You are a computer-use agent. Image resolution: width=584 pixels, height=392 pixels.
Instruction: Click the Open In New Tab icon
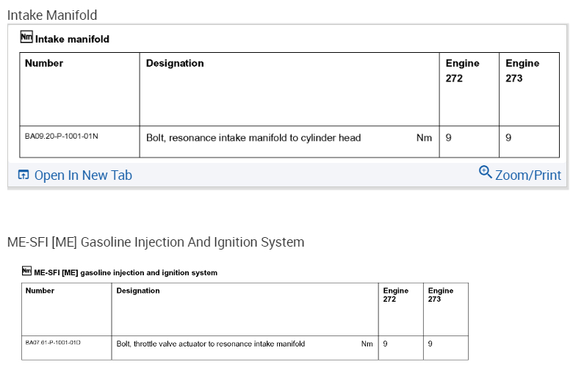click(x=24, y=175)
